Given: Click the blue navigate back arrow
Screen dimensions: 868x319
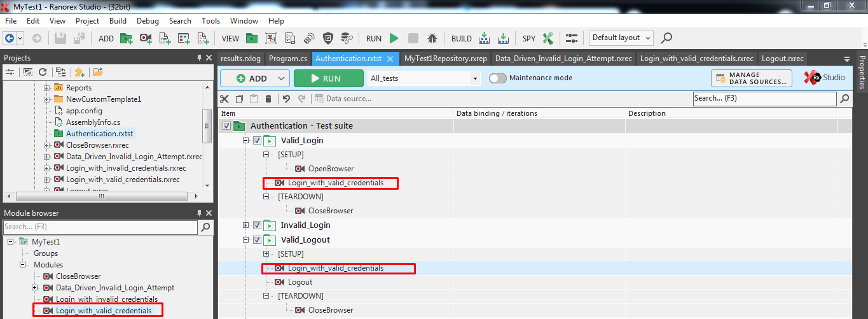Looking at the screenshot, I should (x=10, y=38).
